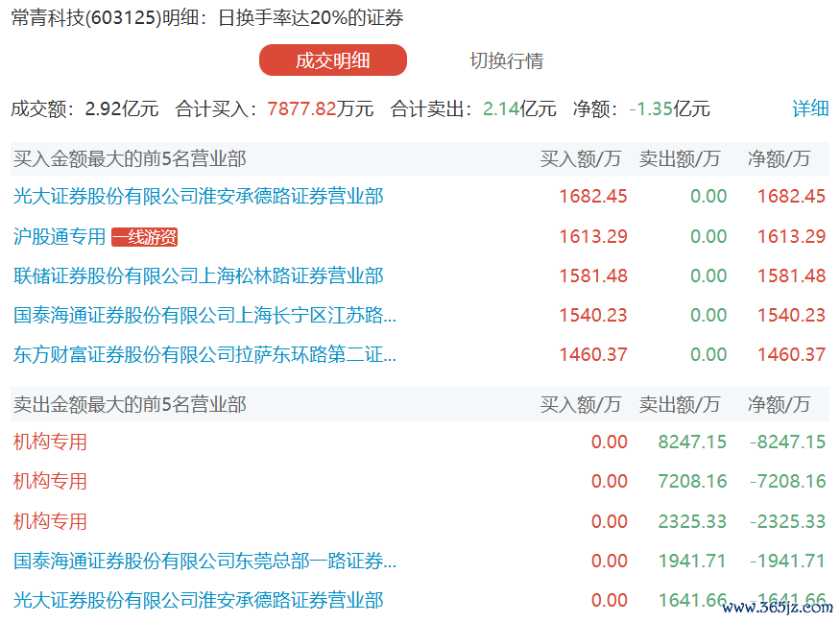Open 机构专用 row with 7208.16 sold

(50, 481)
